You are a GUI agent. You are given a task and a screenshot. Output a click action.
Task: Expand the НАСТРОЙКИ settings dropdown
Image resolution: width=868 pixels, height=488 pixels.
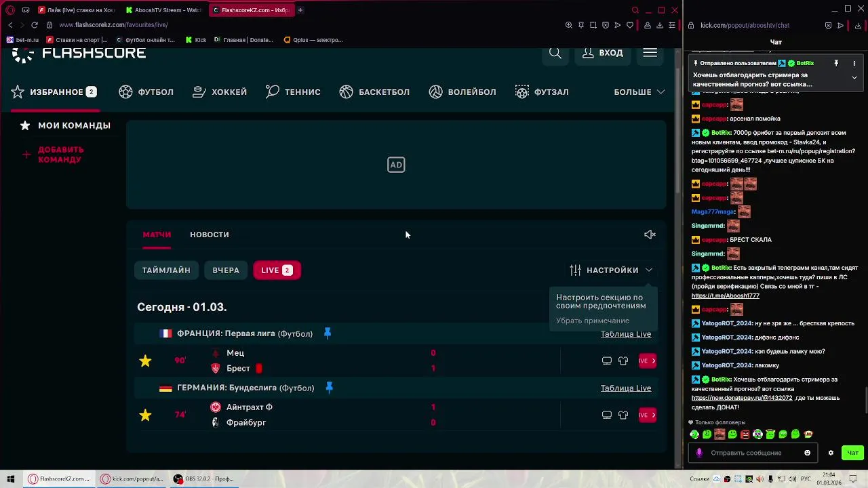(x=611, y=270)
